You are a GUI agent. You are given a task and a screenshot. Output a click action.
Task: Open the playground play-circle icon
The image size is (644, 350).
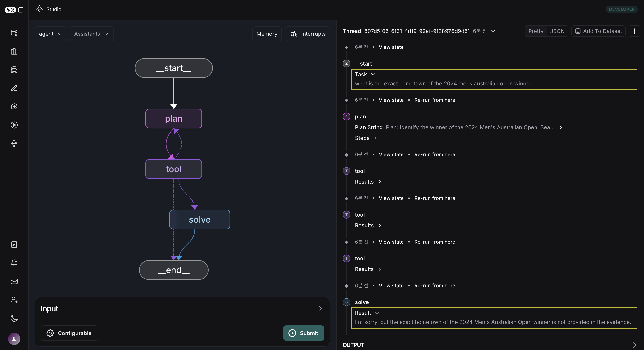tap(14, 125)
